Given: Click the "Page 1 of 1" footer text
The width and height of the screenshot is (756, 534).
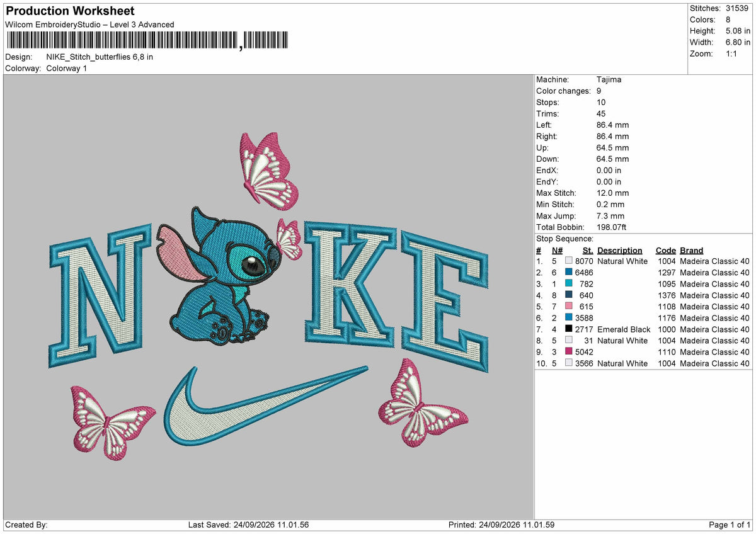Looking at the screenshot, I should point(730,525).
